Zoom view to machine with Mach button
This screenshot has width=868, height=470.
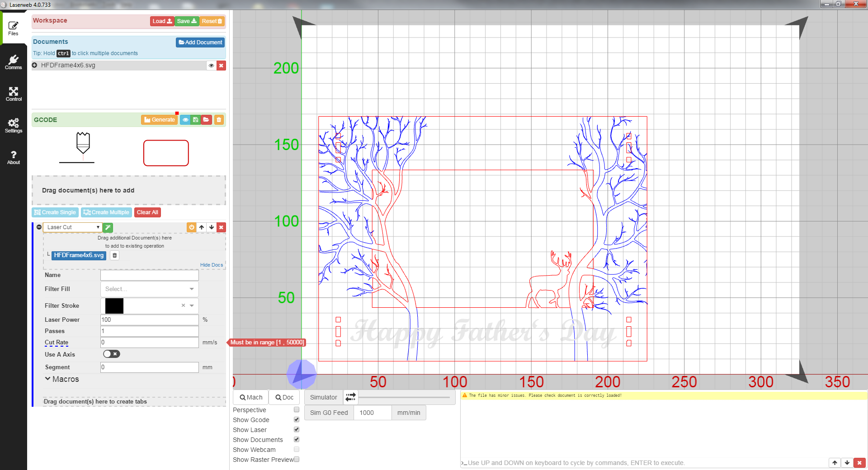pos(251,397)
